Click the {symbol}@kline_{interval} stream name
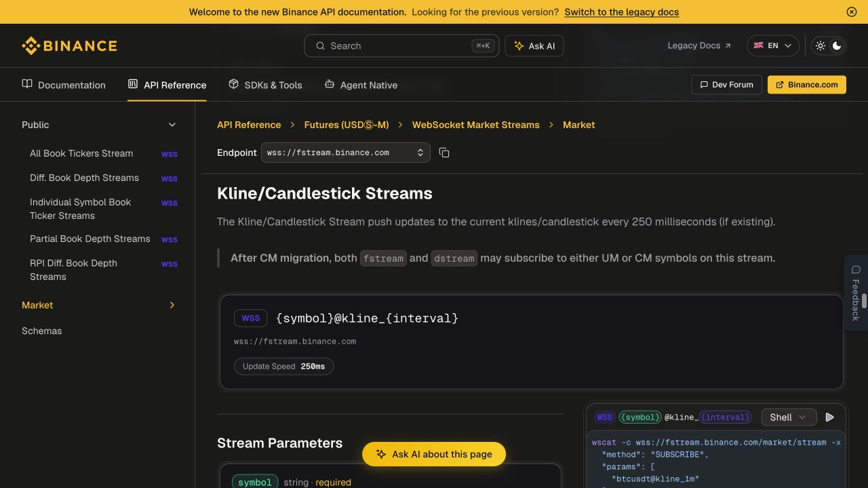This screenshot has height=488, width=868. click(367, 318)
